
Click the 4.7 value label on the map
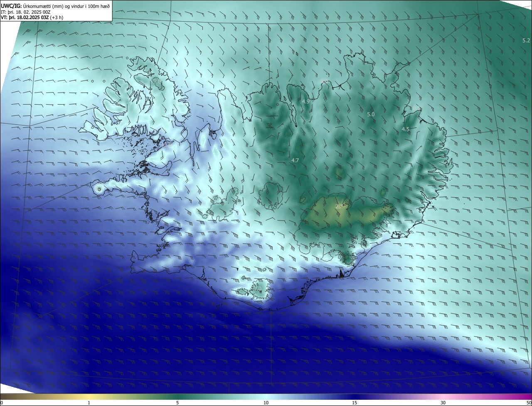coord(295,160)
